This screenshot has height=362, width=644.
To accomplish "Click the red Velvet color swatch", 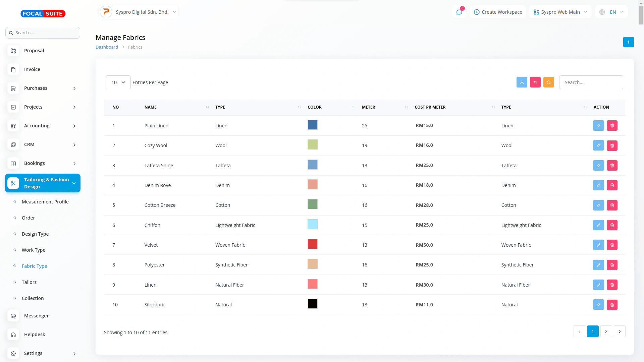I will [x=312, y=244].
